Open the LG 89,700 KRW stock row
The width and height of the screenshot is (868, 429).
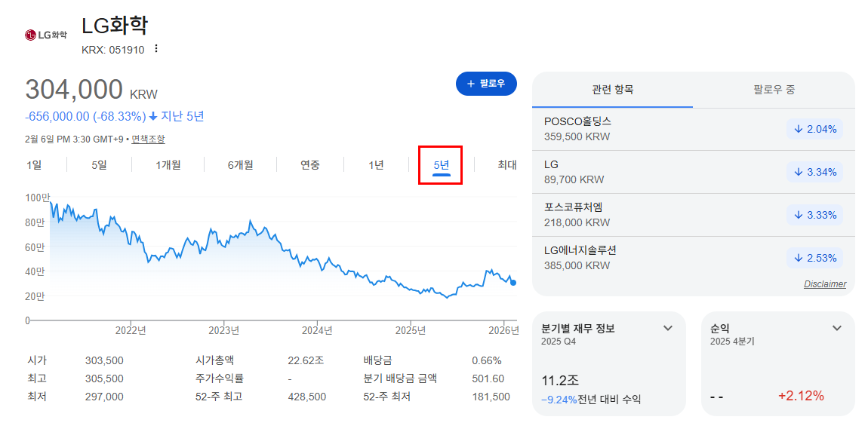click(694, 172)
